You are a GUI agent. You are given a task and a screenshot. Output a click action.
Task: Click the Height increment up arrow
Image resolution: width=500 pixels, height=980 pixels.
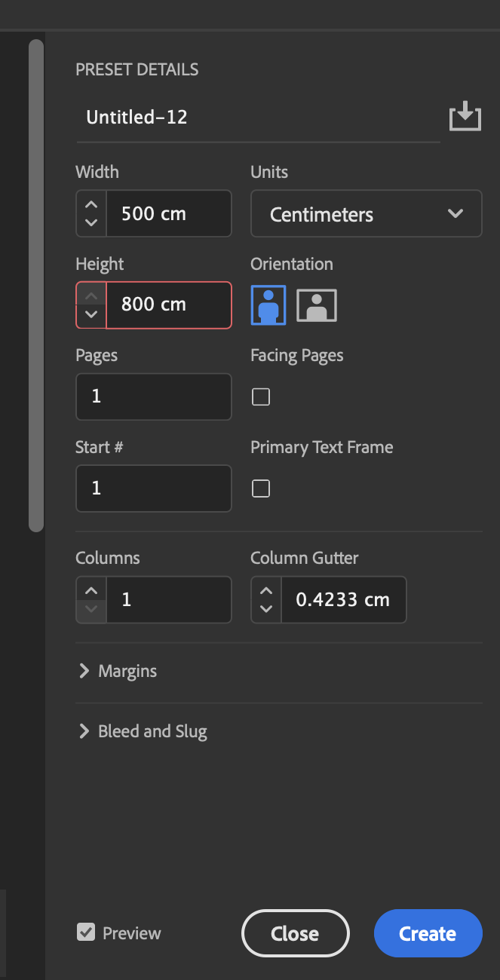(x=90, y=295)
